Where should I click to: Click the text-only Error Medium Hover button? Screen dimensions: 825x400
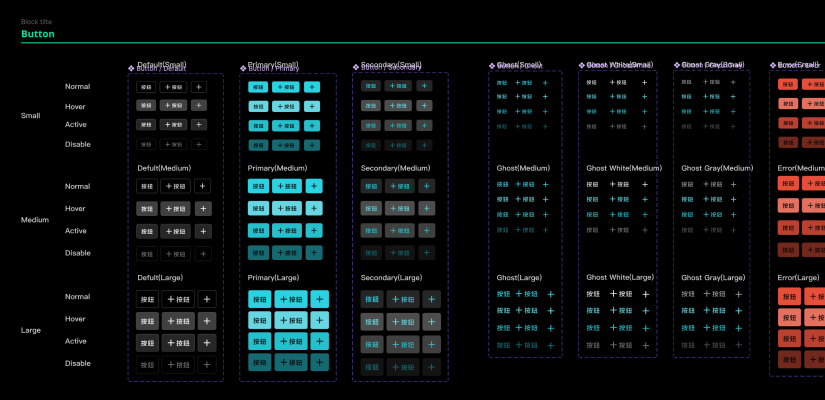coord(788,205)
